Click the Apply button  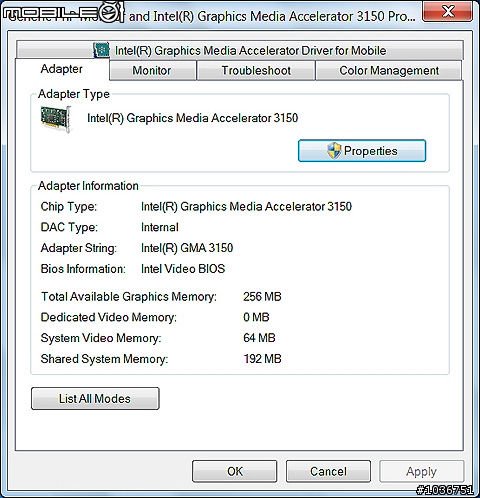click(x=421, y=471)
